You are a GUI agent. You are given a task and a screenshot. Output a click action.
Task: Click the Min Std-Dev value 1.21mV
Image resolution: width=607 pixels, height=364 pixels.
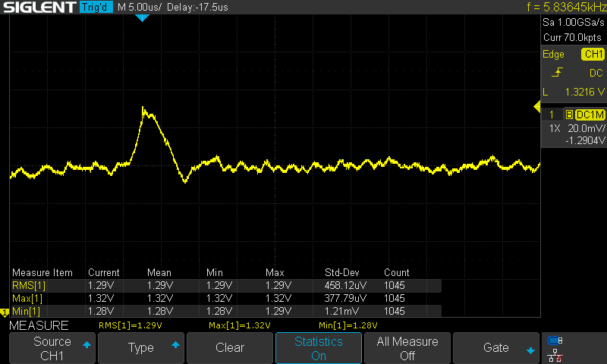click(x=341, y=311)
